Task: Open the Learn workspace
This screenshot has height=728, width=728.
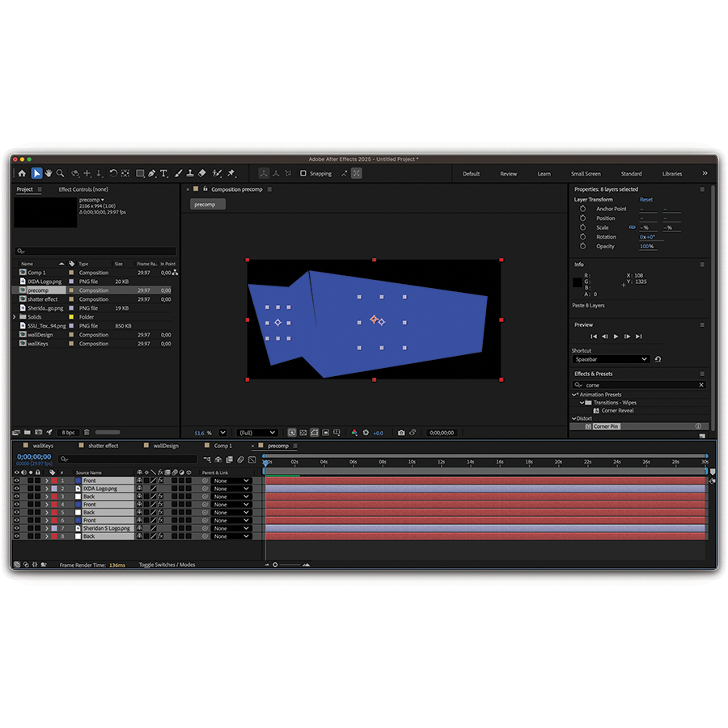Action: pos(544,174)
